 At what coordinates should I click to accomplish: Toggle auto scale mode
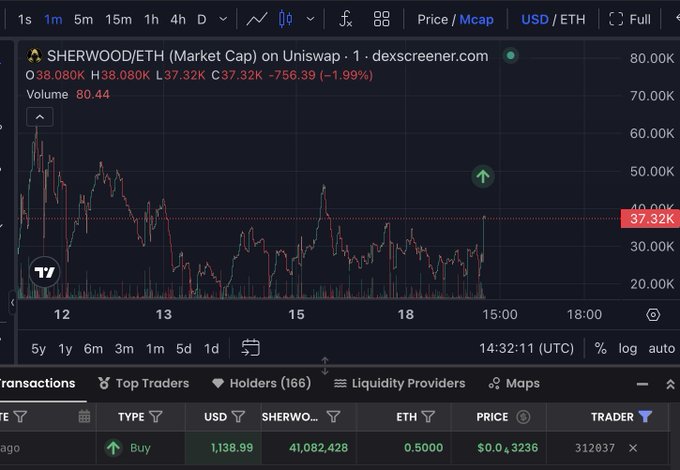coord(662,348)
